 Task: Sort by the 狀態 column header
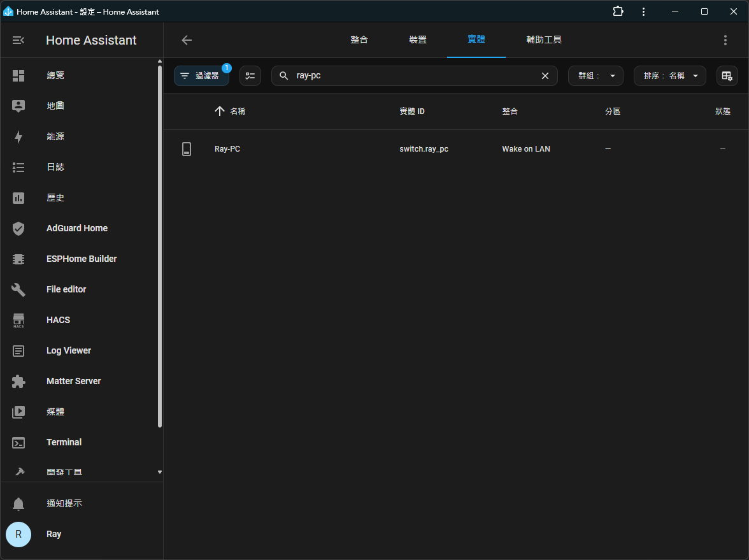click(x=723, y=111)
